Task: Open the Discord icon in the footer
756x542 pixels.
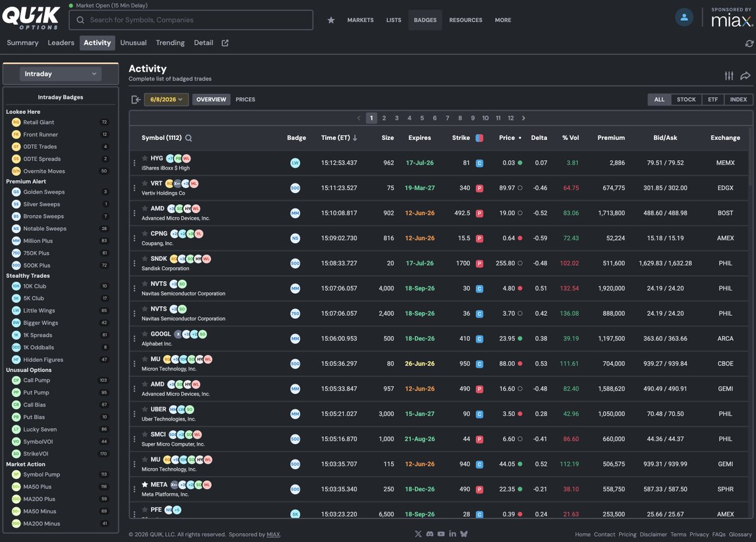Action: [430, 534]
